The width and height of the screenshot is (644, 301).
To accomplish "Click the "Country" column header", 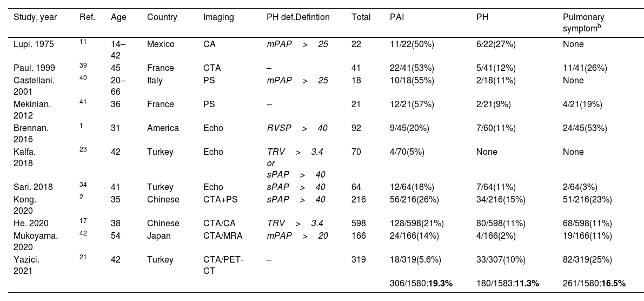I will (x=162, y=17).
